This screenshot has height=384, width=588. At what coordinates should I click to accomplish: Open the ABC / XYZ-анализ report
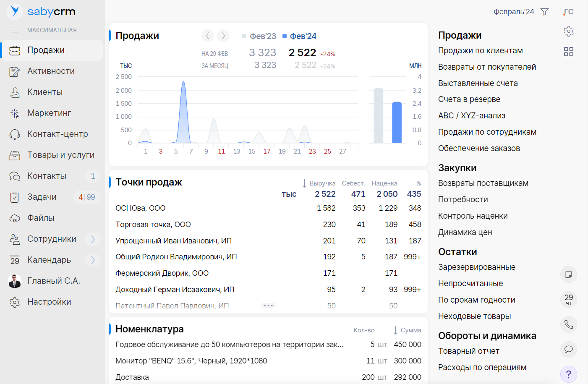pos(472,115)
